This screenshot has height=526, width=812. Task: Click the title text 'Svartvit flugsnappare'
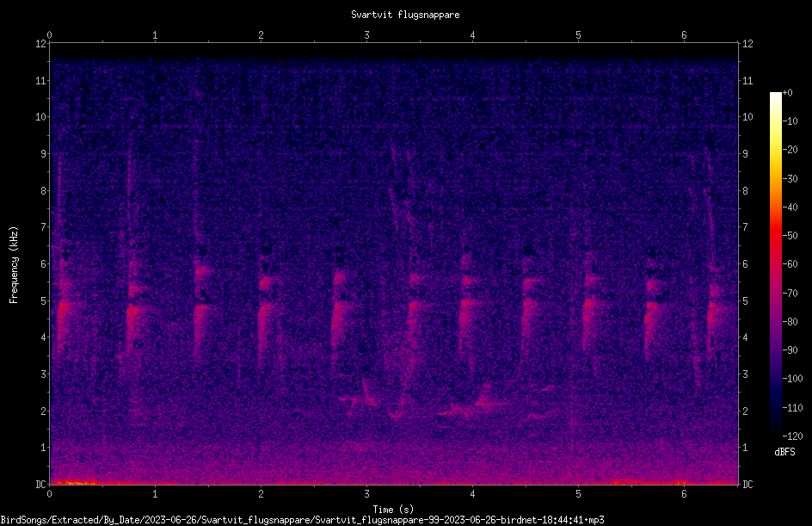405,15
